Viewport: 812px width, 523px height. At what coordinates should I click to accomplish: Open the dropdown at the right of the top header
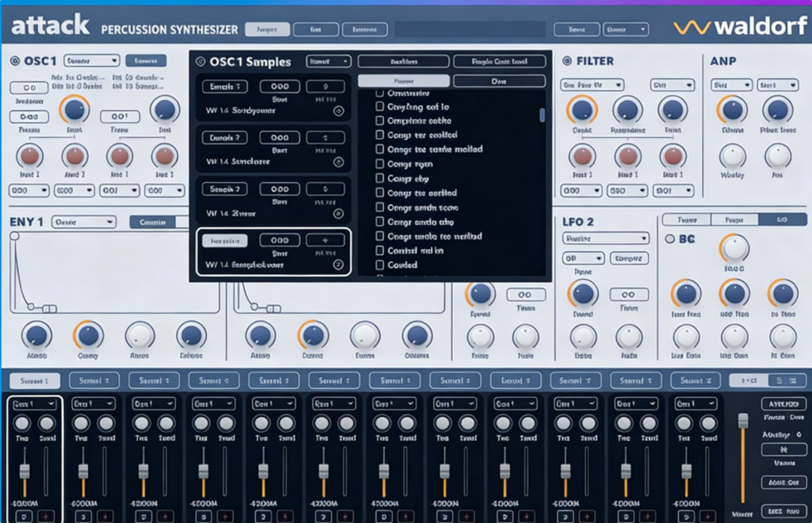pyautogui.click(x=626, y=29)
